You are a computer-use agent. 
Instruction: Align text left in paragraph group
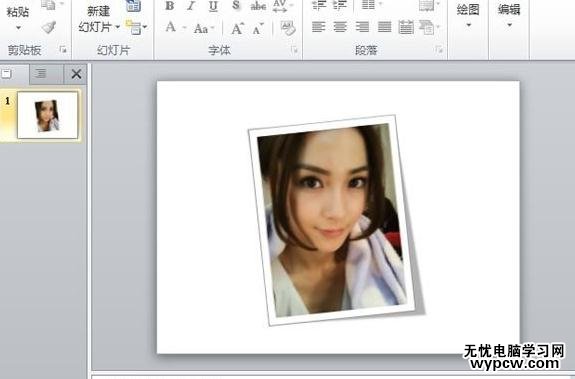(x=318, y=27)
